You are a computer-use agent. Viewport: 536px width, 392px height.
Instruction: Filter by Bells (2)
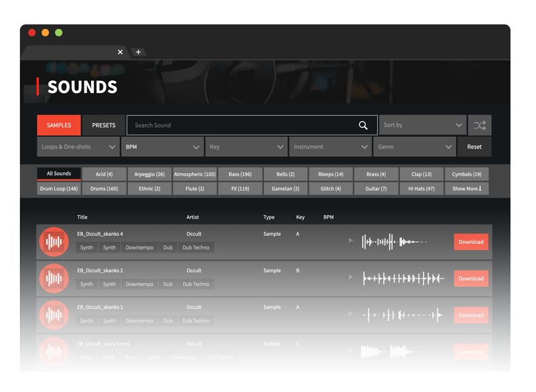(285, 174)
